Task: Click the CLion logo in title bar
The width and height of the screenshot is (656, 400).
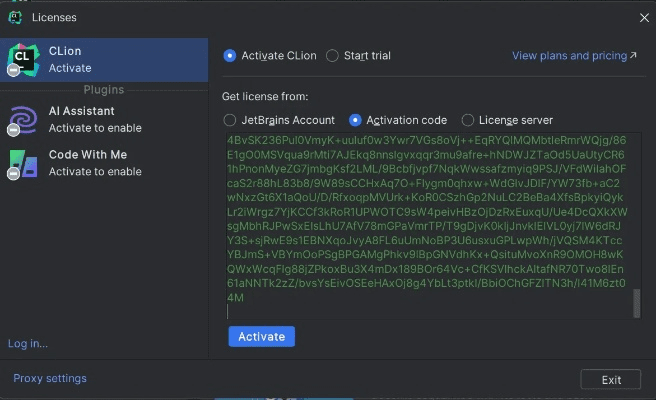Action: 15,17
